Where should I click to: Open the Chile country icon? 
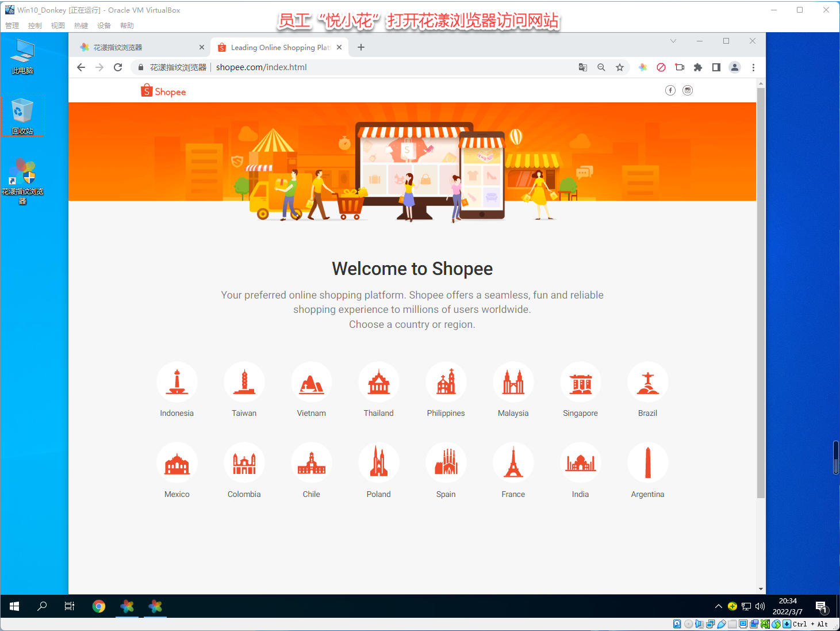click(x=312, y=462)
